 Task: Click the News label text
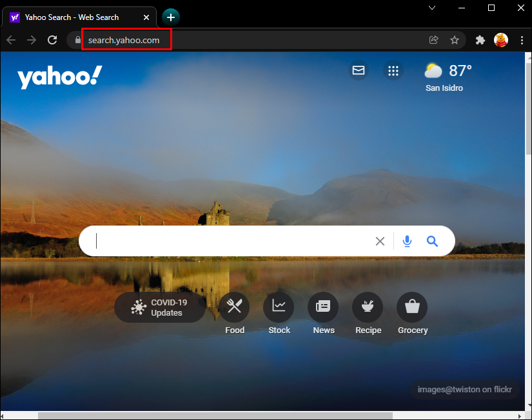pyautogui.click(x=324, y=330)
